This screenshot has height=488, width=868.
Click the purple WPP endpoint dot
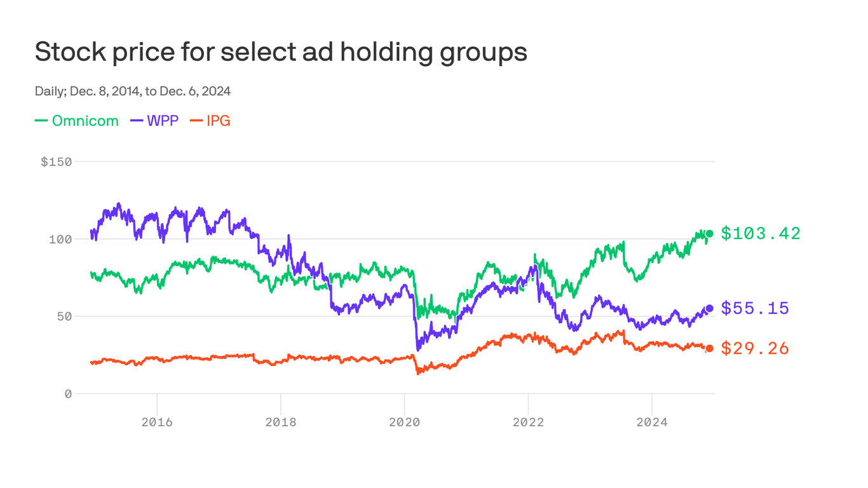click(x=710, y=308)
